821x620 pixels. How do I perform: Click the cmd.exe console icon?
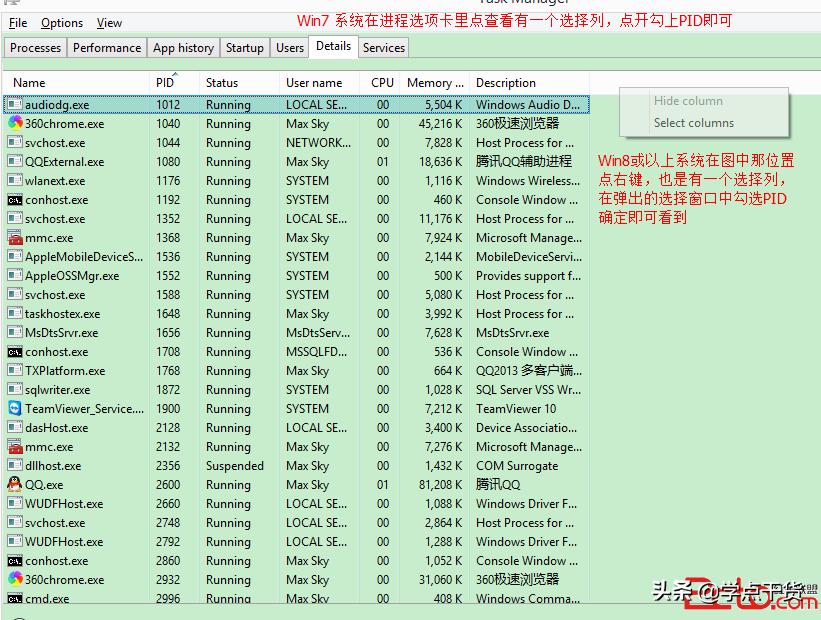click(14, 598)
